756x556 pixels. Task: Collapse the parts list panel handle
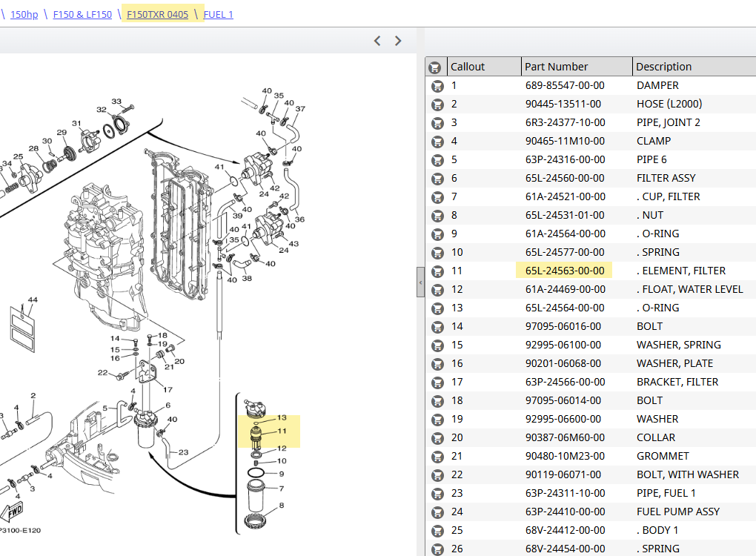coord(420,282)
